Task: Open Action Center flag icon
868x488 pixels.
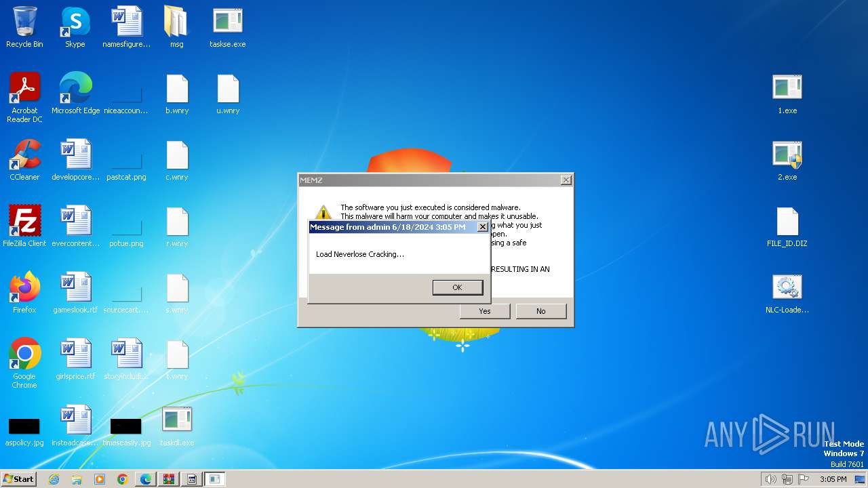Action: (x=804, y=479)
